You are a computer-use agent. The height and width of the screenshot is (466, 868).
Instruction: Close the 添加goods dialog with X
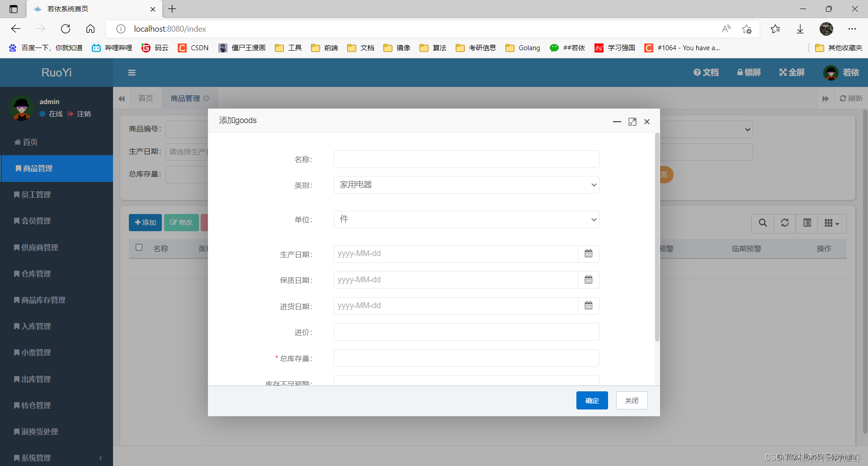647,122
